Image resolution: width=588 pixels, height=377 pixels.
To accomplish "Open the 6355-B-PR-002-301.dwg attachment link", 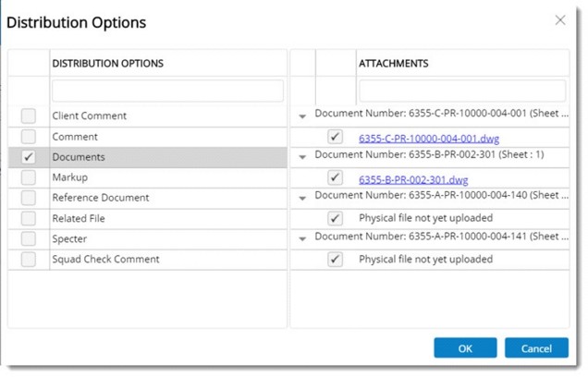I will point(413,178).
